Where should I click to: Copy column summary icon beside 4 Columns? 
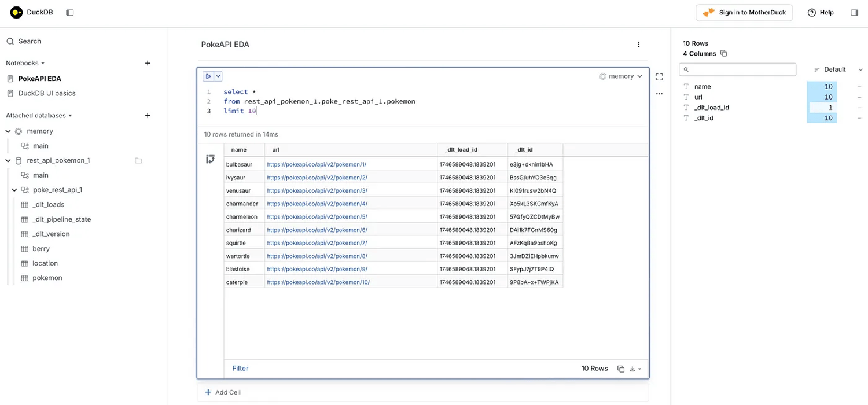tap(723, 54)
